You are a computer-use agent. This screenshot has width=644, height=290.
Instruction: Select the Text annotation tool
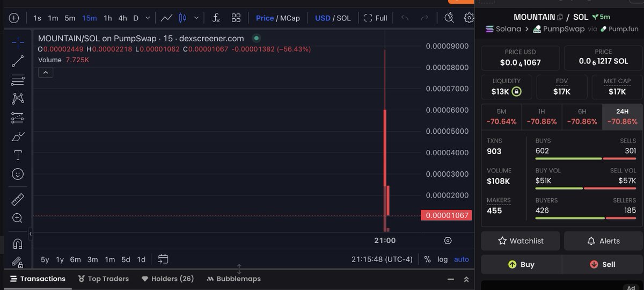pyautogui.click(x=18, y=155)
